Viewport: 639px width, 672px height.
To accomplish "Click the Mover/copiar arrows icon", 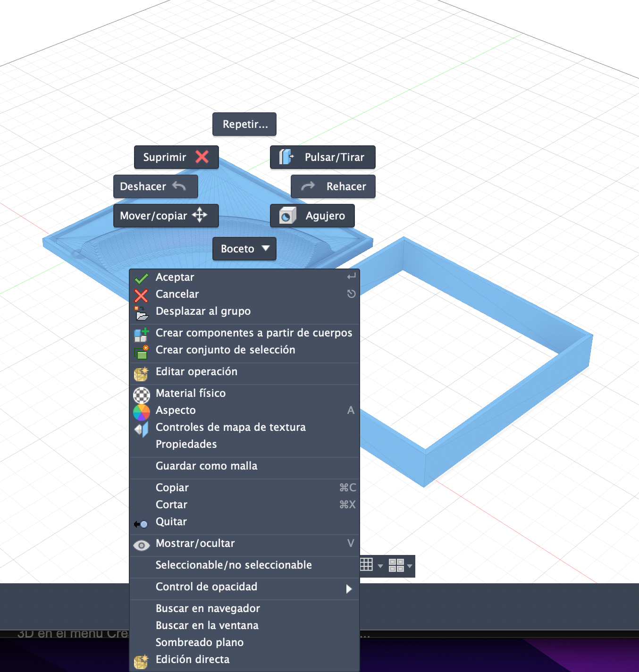I will (x=200, y=215).
